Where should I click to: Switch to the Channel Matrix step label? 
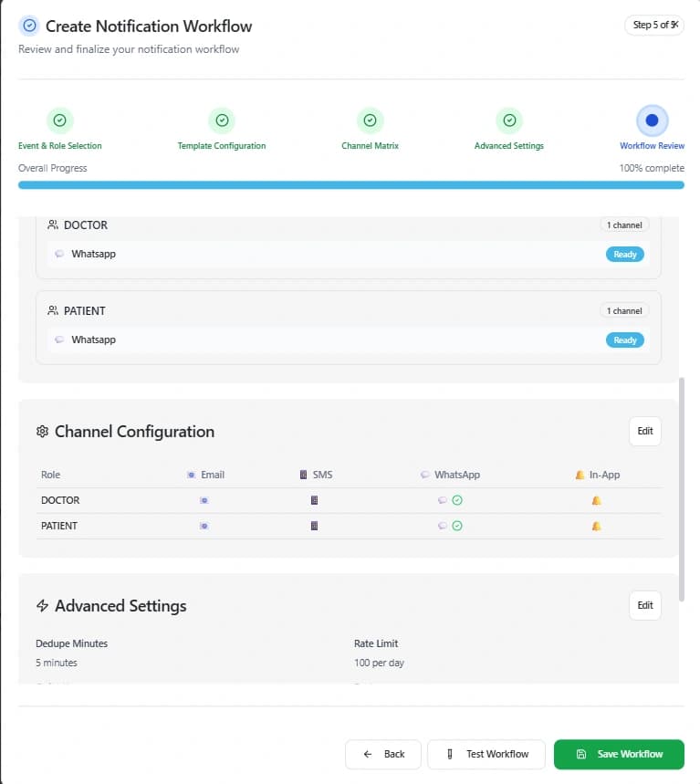click(370, 145)
